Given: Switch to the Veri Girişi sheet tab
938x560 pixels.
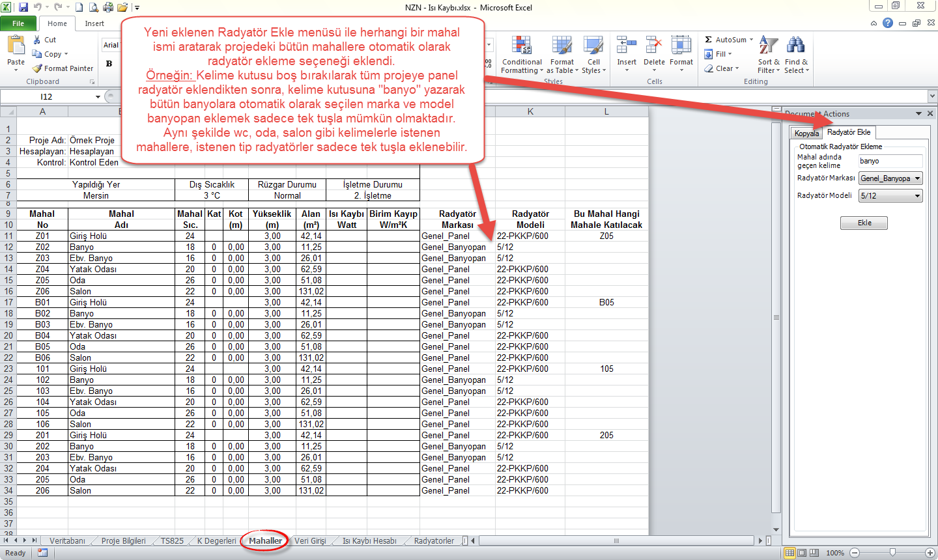Looking at the screenshot, I should click(310, 541).
